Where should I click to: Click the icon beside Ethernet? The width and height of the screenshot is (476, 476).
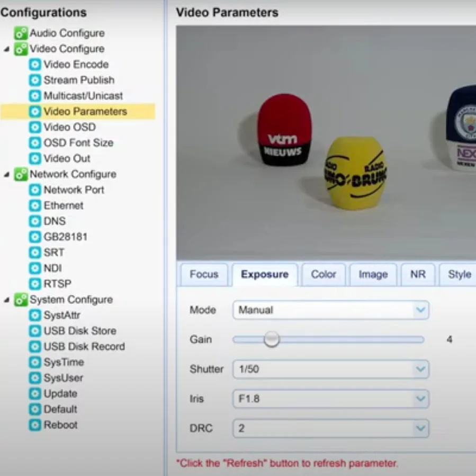pos(35,205)
